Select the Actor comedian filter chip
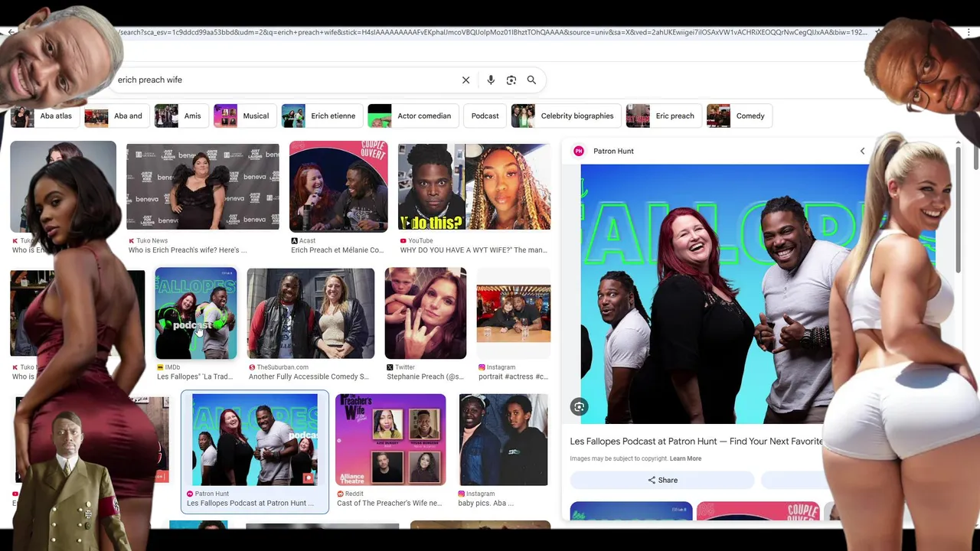980x551 pixels. tap(412, 116)
